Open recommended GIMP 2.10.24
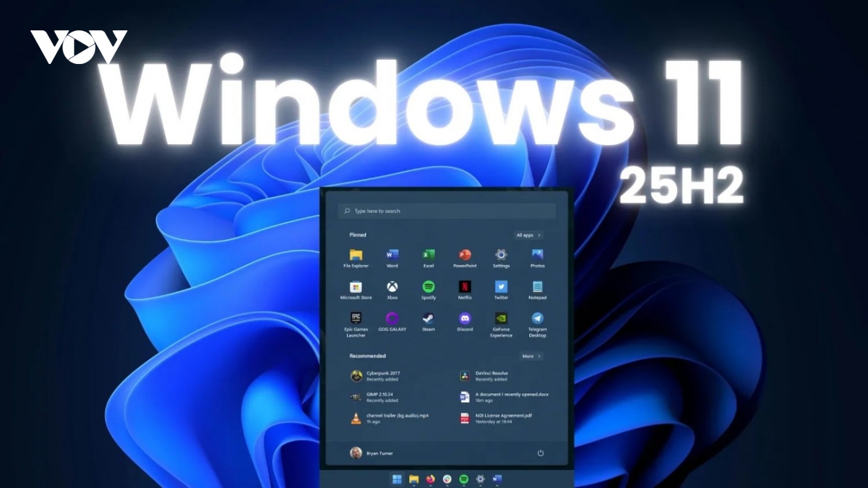This screenshot has height=488, width=868. pyautogui.click(x=374, y=397)
